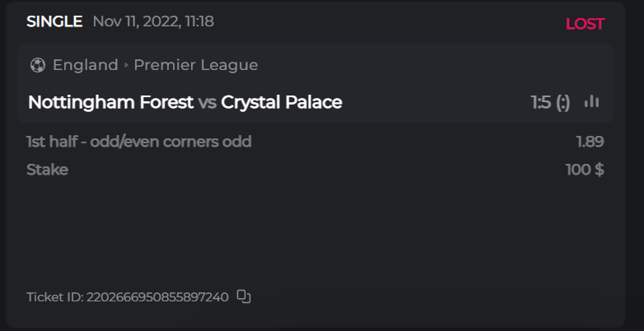Viewport: 644px width, 331px height.
Task: Click the LOST status label
Action: 585,24
